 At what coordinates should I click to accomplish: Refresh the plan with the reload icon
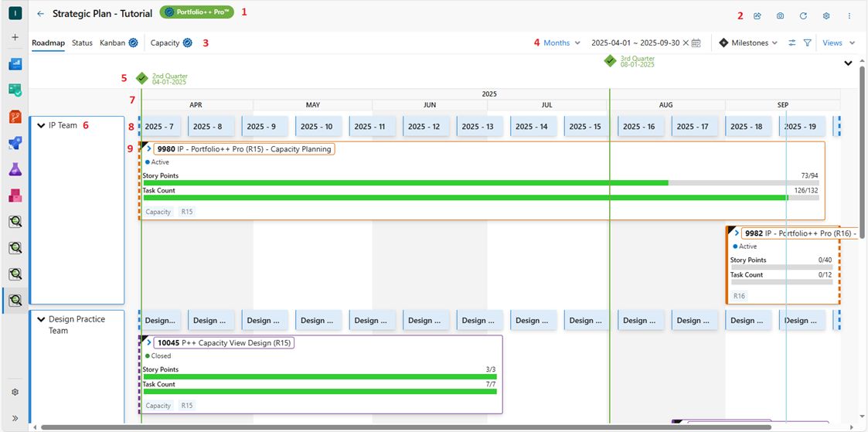coord(803,16)
